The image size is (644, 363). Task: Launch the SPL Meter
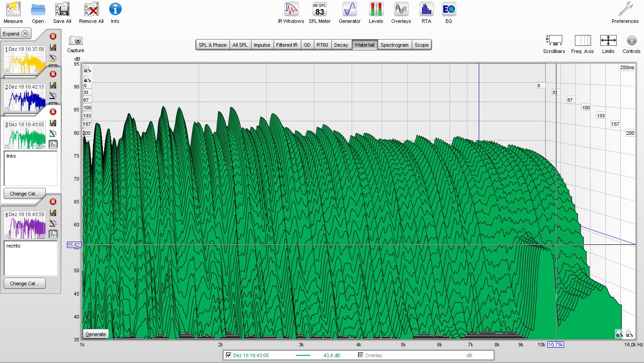(x=319, y=13)
